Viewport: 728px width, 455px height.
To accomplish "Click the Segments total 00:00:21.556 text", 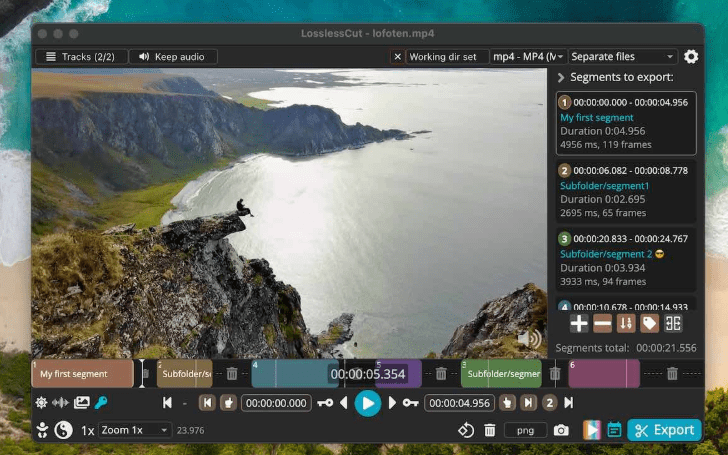I will (626, 348).
